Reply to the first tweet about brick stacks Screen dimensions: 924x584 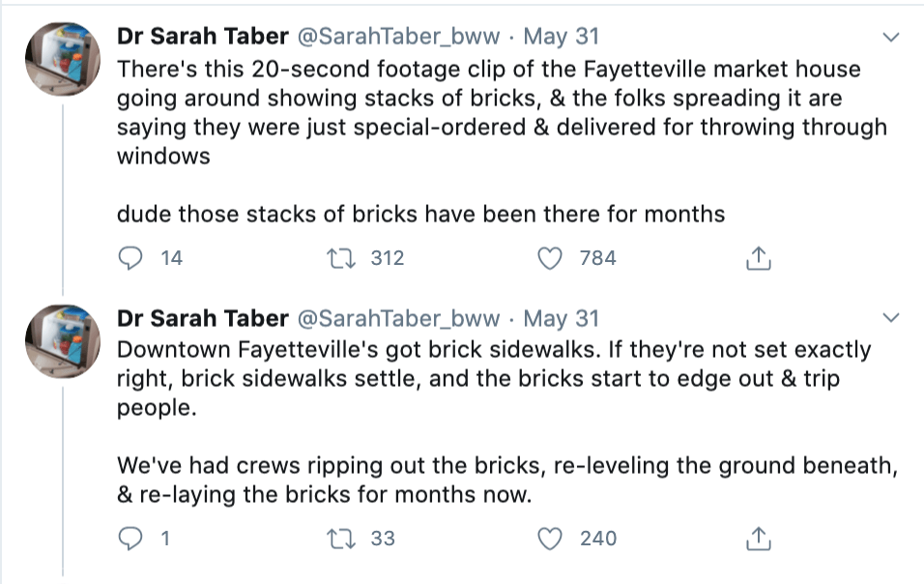130,258
